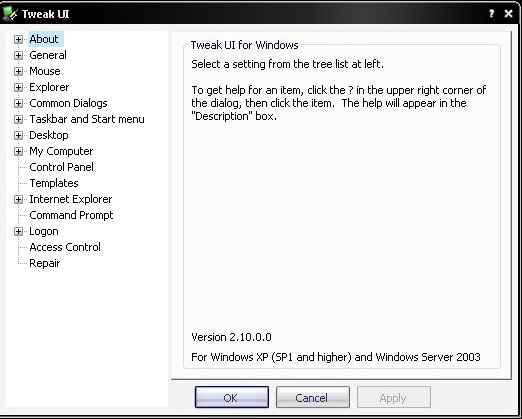Select the Repair tree item

tap(44, 263)
